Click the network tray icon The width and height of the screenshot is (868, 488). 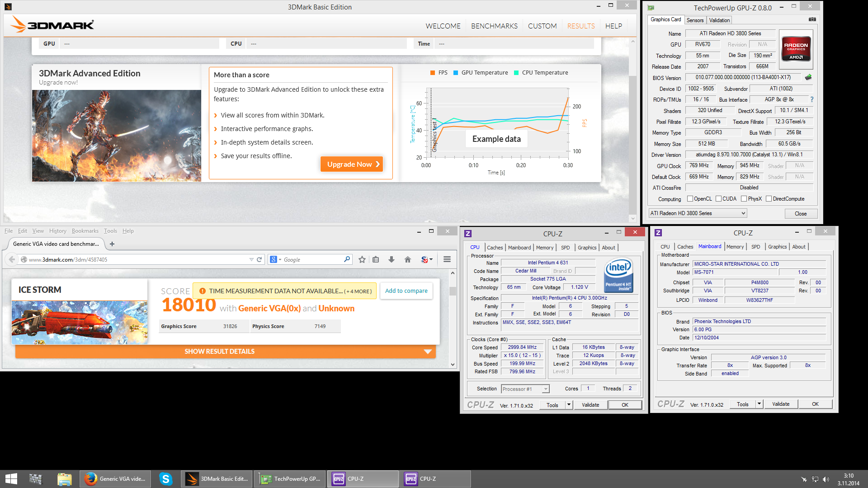(815, 479)
